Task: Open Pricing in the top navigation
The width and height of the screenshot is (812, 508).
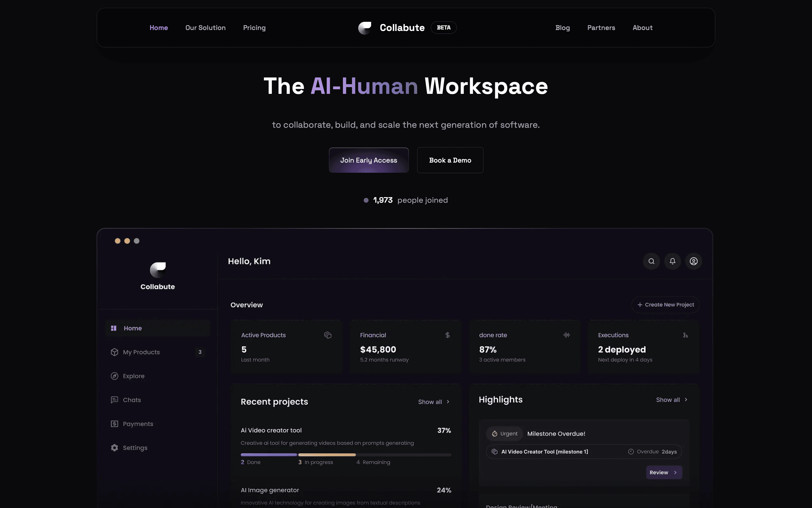Action: click(254, 28)
